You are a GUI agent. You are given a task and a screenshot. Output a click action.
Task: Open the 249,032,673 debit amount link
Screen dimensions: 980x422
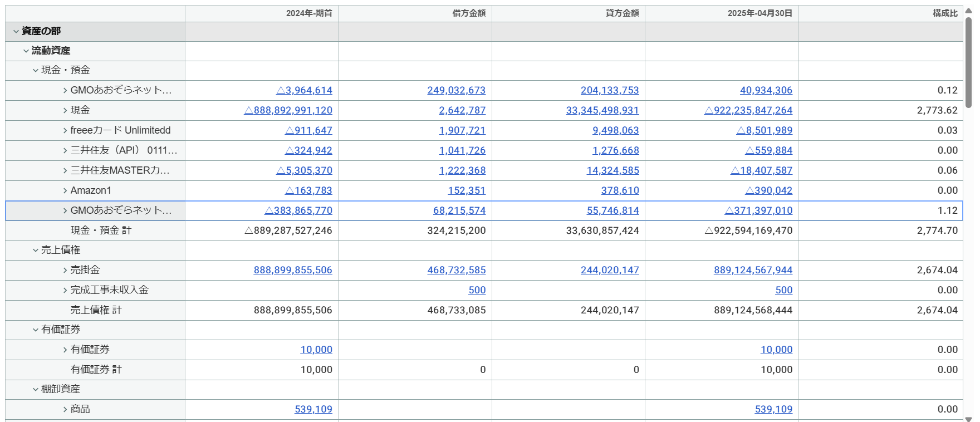point(457,90)
